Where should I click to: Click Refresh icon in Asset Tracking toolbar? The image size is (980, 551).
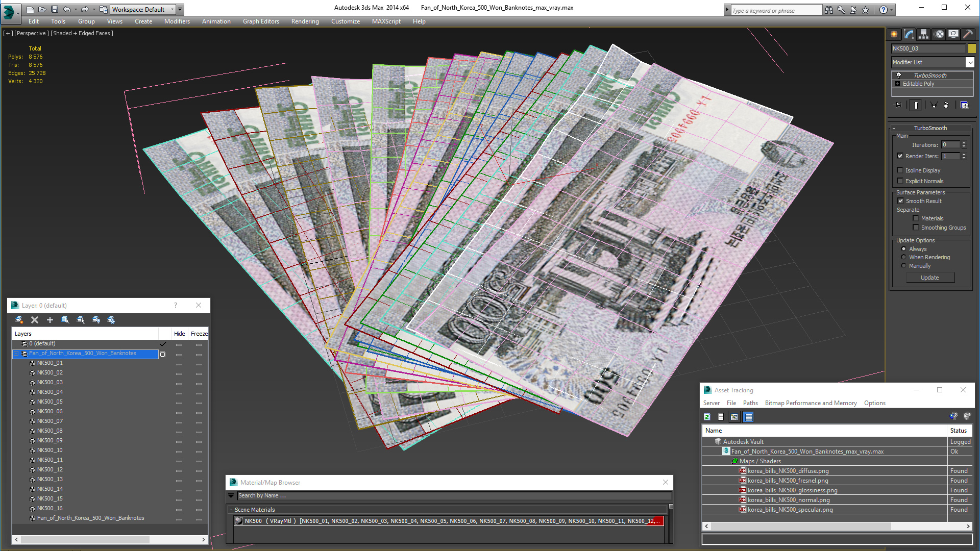point(707,417)
